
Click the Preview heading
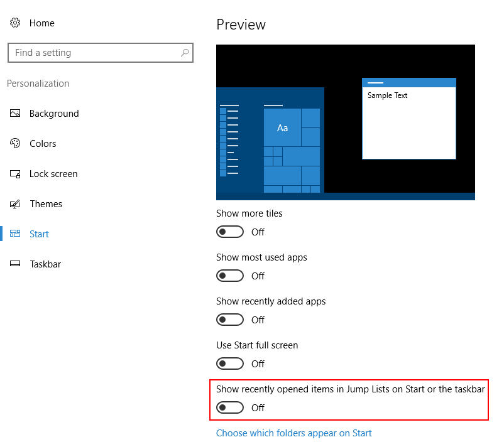pyautogui.click(x=241, y=24)
